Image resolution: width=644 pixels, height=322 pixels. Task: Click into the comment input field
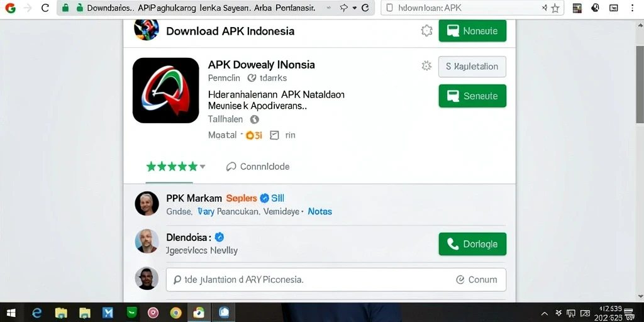click(336, 280)
